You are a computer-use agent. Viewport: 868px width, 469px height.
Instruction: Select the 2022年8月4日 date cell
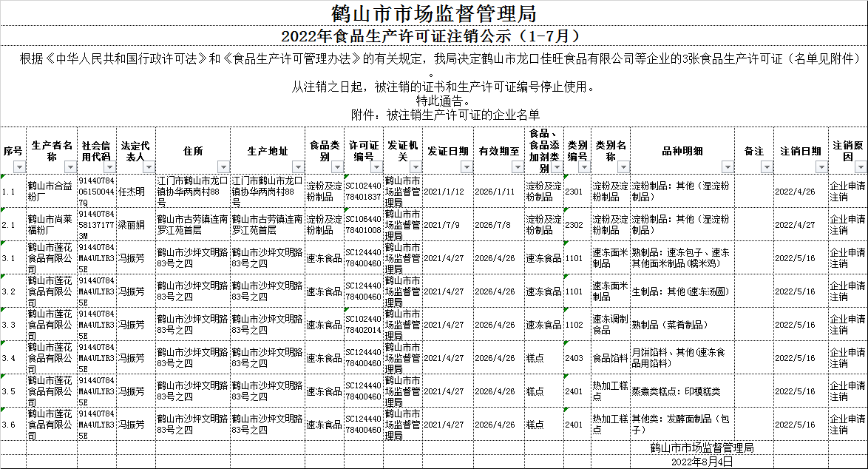tap(701, 462)
